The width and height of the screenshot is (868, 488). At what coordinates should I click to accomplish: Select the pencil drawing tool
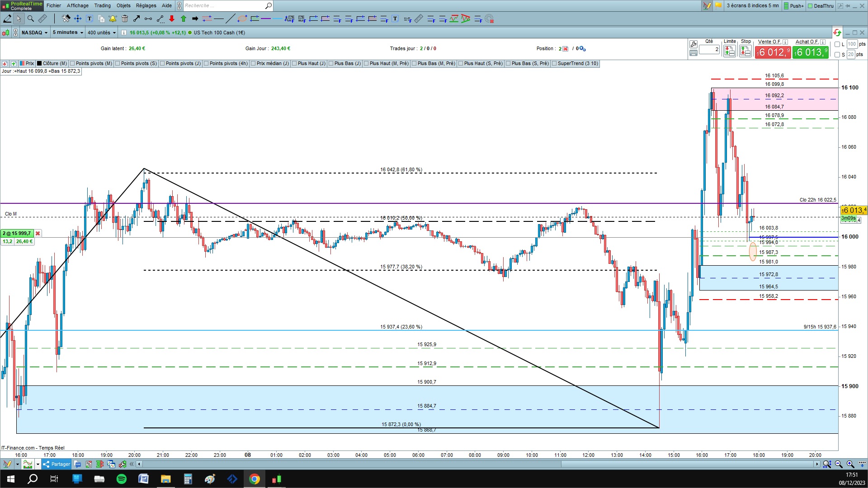click(7, 19)
